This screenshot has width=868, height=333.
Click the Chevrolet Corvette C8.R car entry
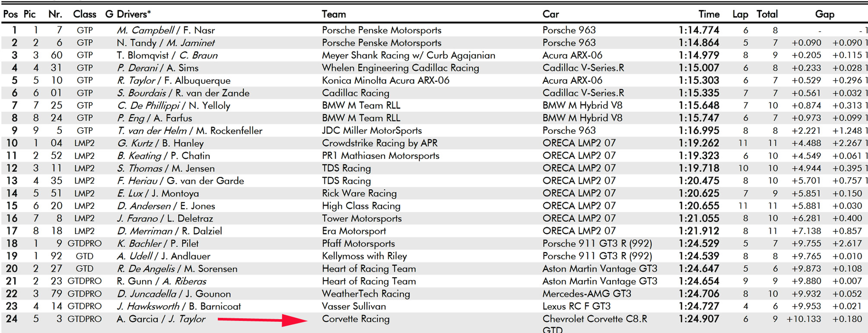tap(595, 320)
